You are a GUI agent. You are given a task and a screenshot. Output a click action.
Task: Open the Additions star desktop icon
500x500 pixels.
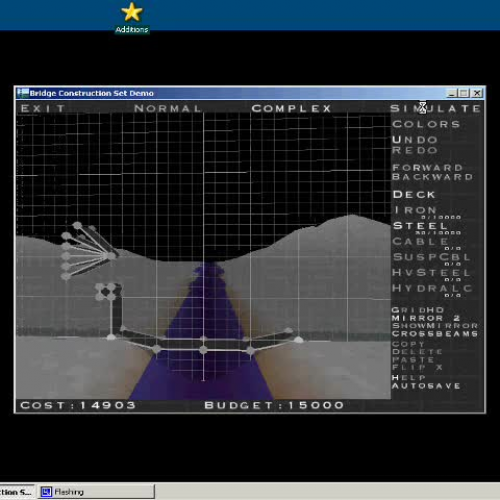[x=132, y=17]
